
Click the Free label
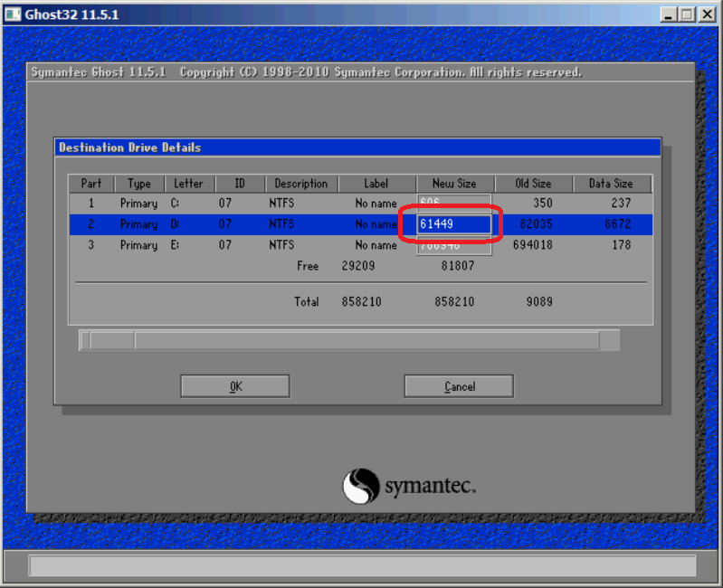(x=308, y=266)
